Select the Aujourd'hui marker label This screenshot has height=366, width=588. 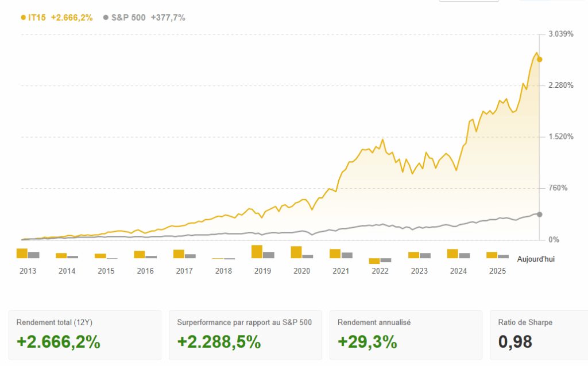click(x=536, y=259)
